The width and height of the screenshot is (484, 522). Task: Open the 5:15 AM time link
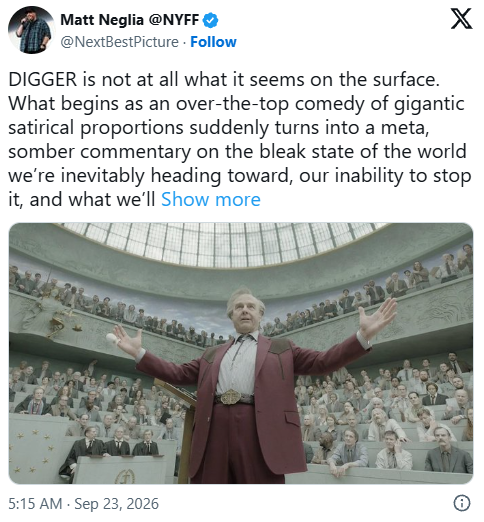[35, 503]
